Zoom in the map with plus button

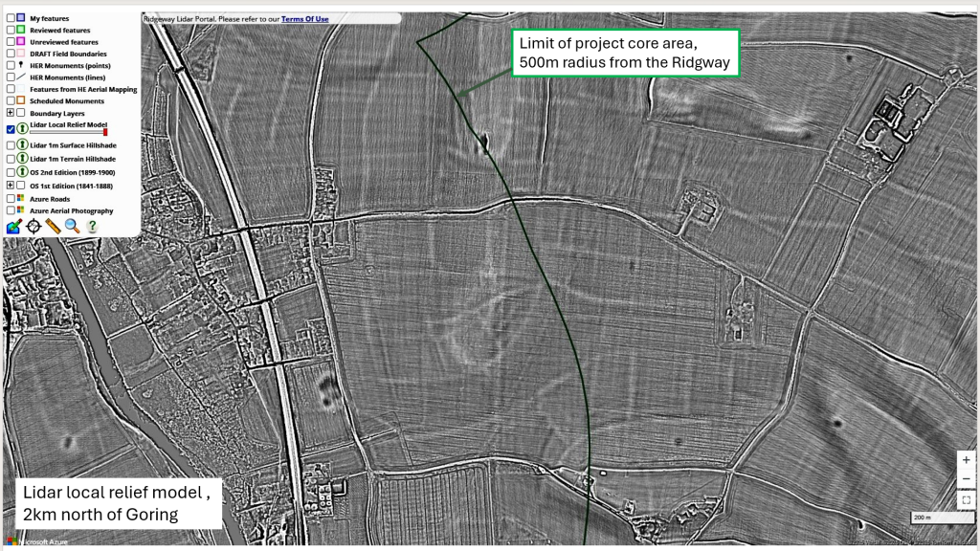(967, 459)
